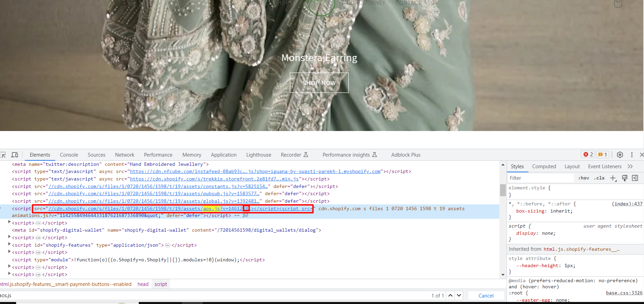Click the new style rule plus icon

(x=613, y=178)
